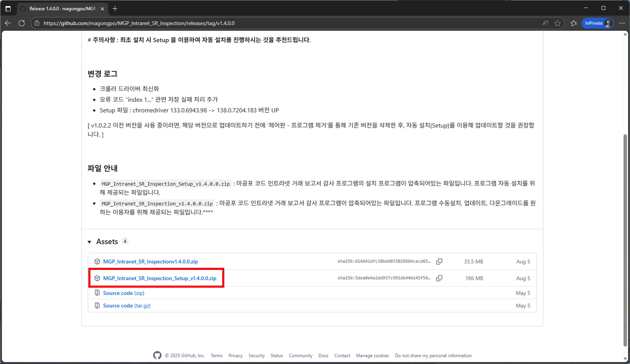Open the favorites hub

click(573, 23)
